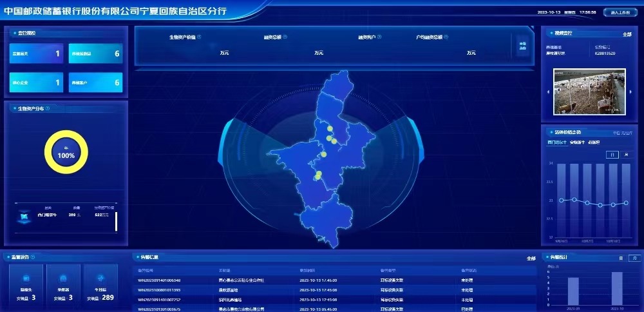Click the white scrollbar in 生物资产分布 list
Screen dimensions: 644x312
click(x=116, y=222)
